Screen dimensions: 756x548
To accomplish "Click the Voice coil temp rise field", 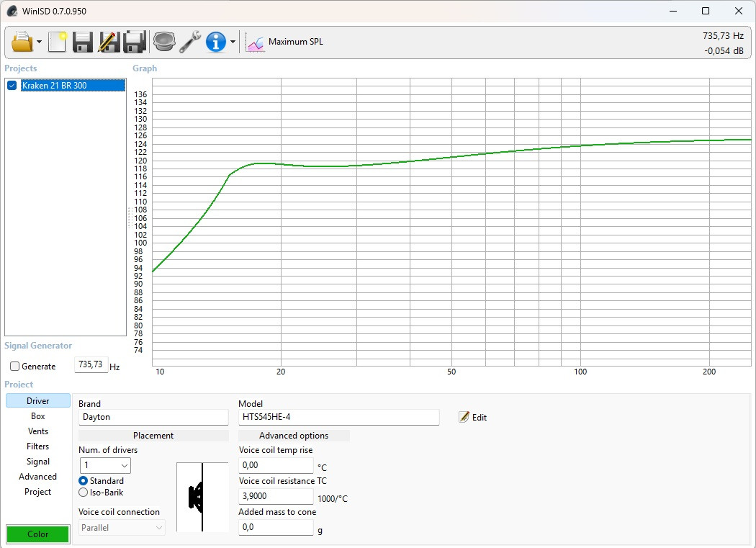I will tap(276, 465).
